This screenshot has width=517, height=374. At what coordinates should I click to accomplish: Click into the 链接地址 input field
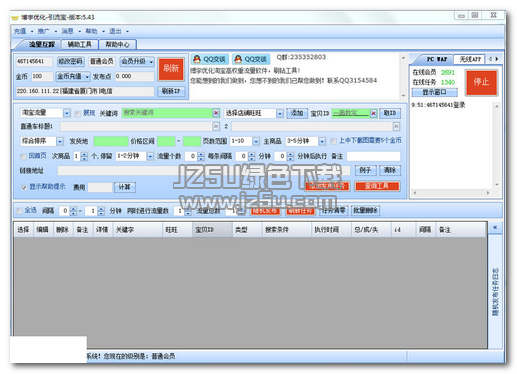tap(203, 171)
